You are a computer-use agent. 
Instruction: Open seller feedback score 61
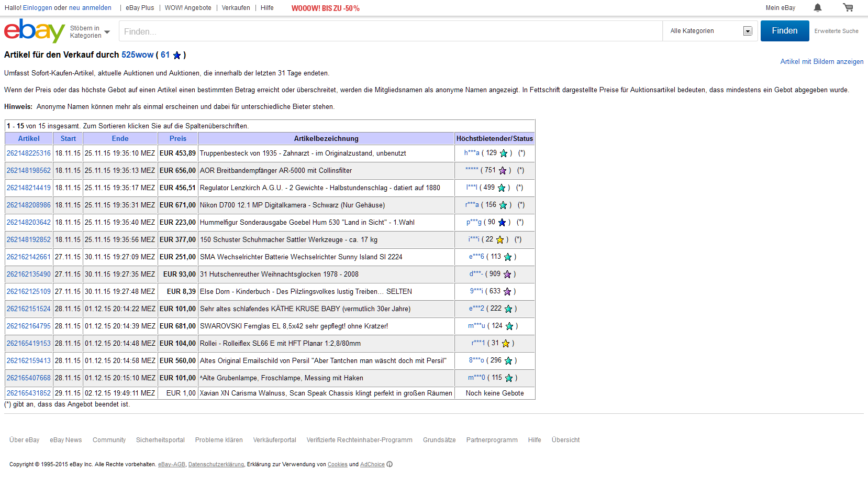point(165,55)
